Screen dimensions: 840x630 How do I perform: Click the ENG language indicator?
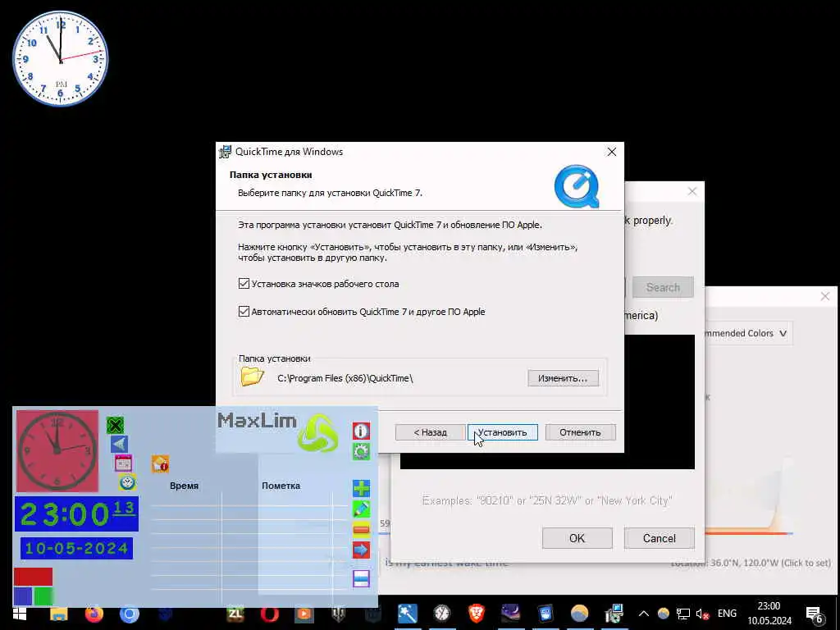(727, 614)
